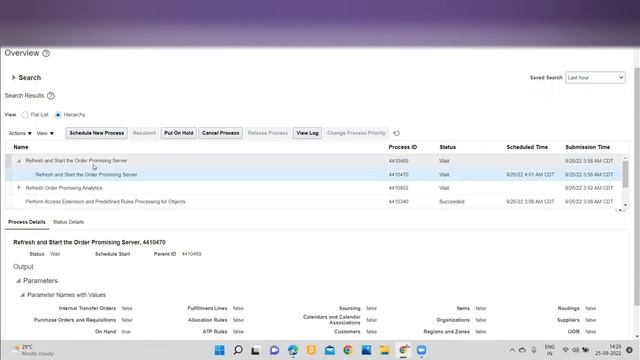
Task: Open the Zoom app from the taskbar
Action: 421,350
